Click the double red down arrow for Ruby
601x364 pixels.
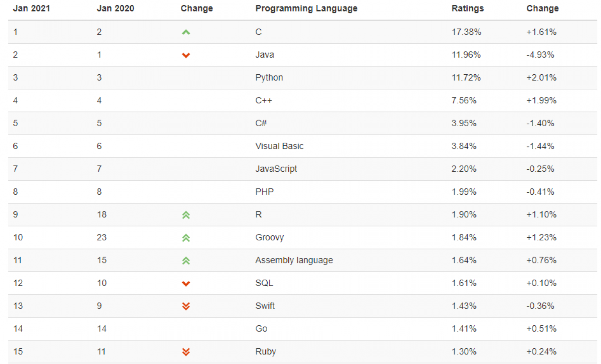186,352
